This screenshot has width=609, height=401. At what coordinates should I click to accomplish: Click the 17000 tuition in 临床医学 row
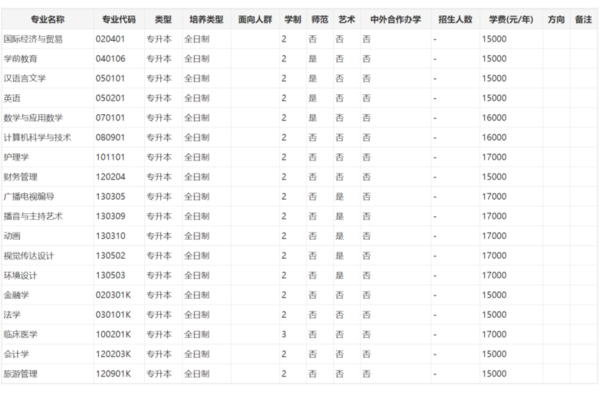pyautogui.click(x=494, y=334)
